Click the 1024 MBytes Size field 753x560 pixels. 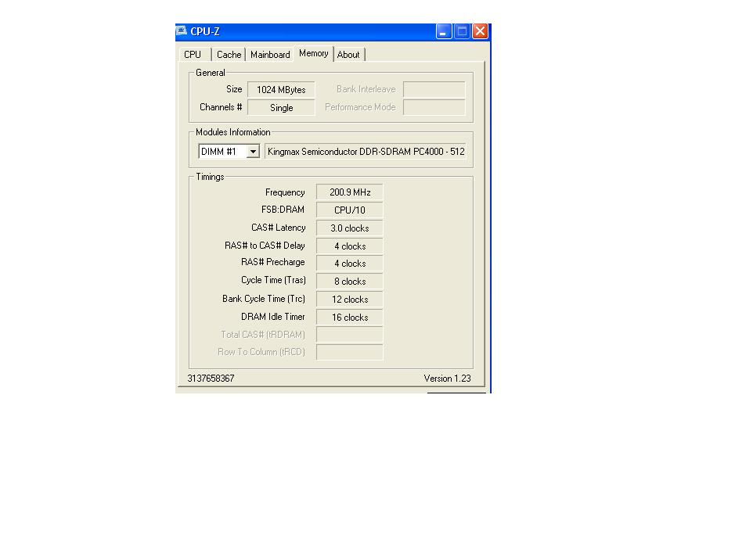tap(281, 90)
